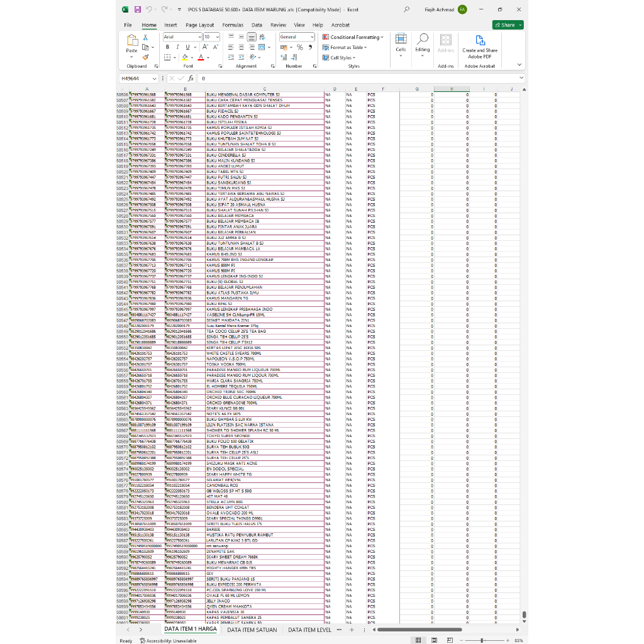Viewport: 644px width, 644px height.
Task: Add a new sheet with plus button
Action: [x=352, y=630]
